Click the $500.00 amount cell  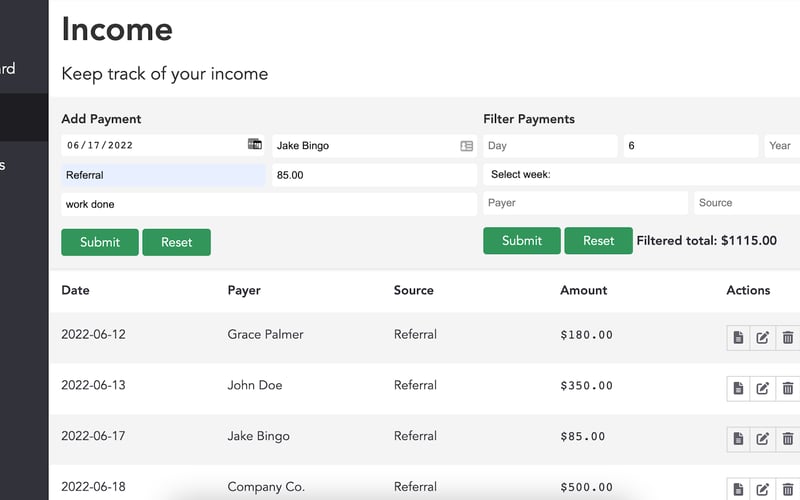tap(586, 487)
